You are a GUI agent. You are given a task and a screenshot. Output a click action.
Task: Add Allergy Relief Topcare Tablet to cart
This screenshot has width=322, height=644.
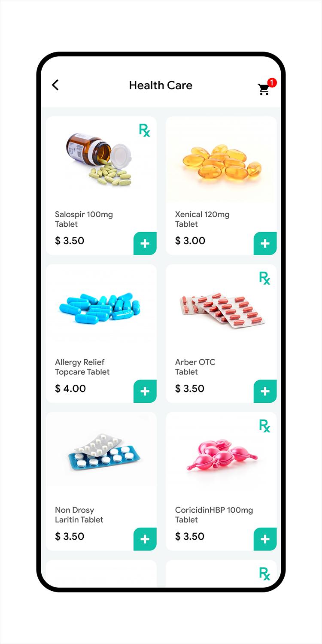pyautogui.click(x=145, y=391)
